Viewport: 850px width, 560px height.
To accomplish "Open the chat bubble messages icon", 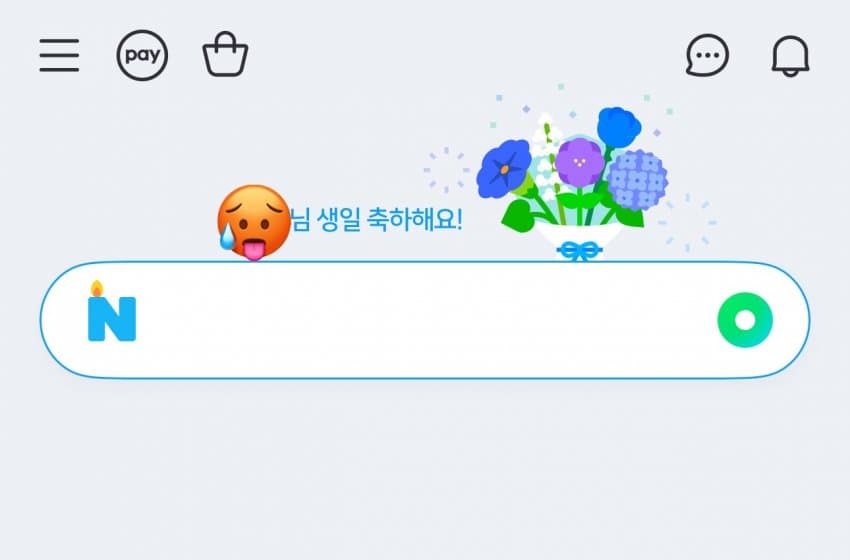I will pyautogui.click(x=707, y=55).
